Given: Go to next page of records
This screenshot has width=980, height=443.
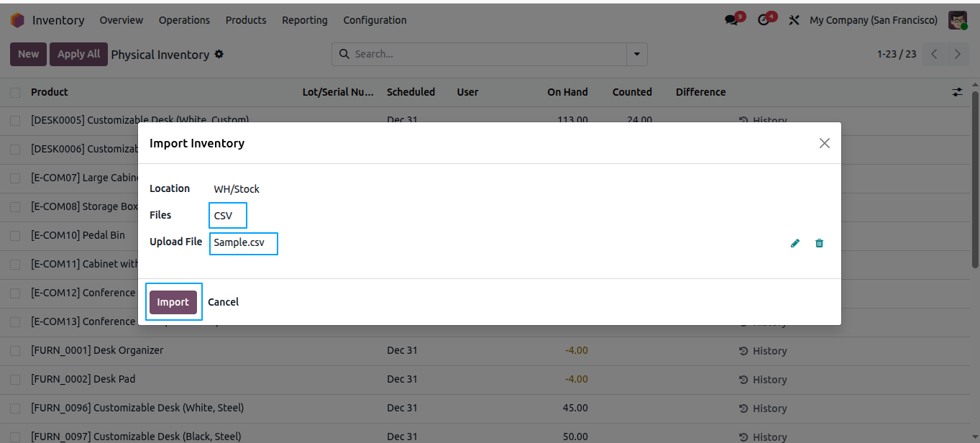Looking at the screenshot, I should [x=957, y=54].
